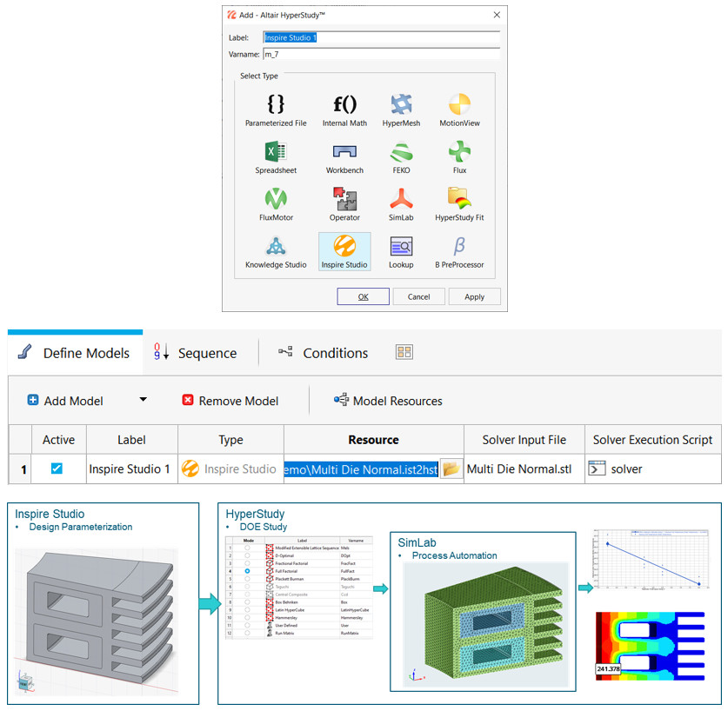Viewport: 728px width, 711px height.
Task: Choose the Internal Math model type
Action: click(344, 104)
